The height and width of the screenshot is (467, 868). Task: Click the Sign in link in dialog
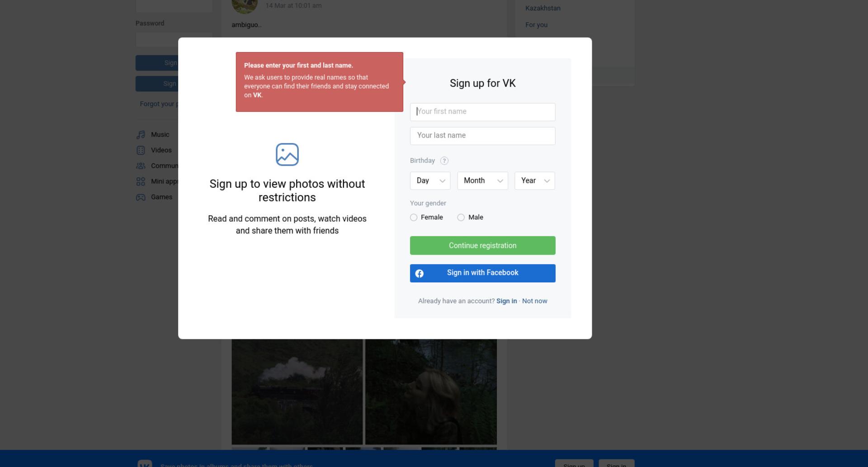506,301
